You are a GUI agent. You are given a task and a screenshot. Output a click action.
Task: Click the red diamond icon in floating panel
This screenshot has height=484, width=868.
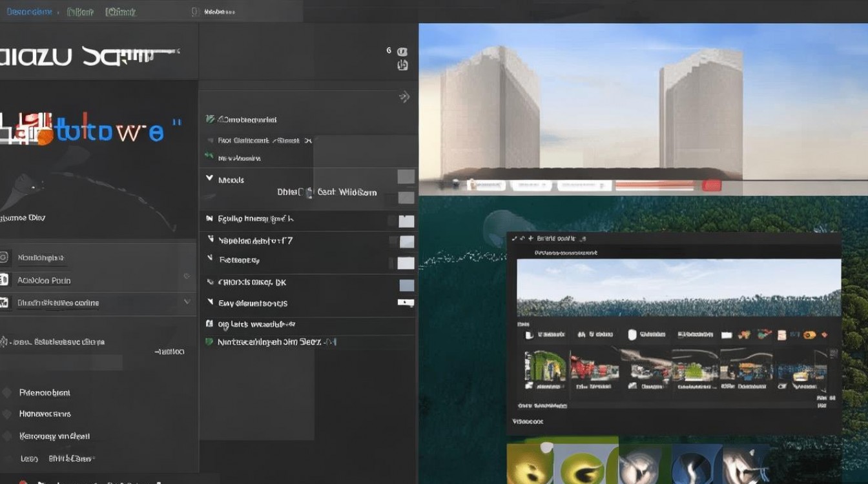coord(825,335)
